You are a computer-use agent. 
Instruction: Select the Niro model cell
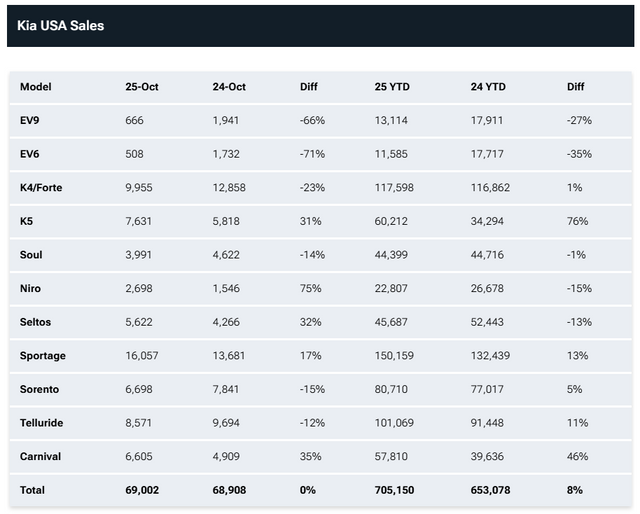tap(32, 289)
